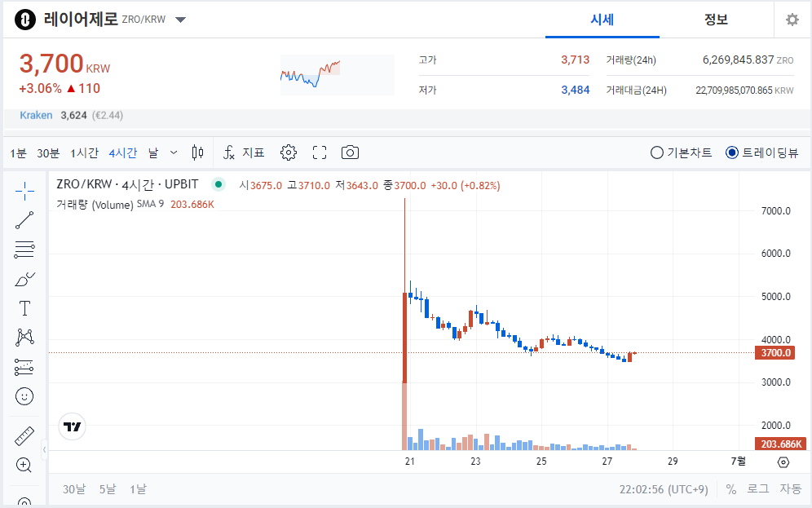
Task: Select the text annotation tool
Action: click(24, 307)
